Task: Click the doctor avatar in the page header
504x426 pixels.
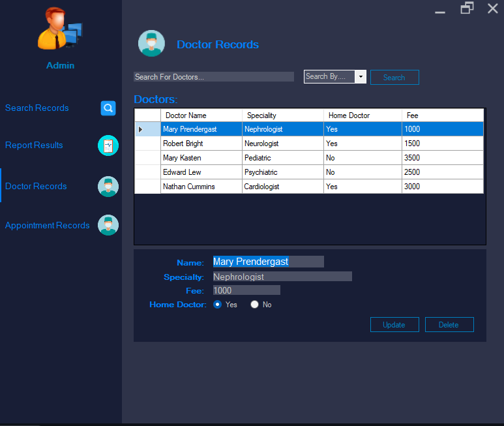Action: pos(151,44)
